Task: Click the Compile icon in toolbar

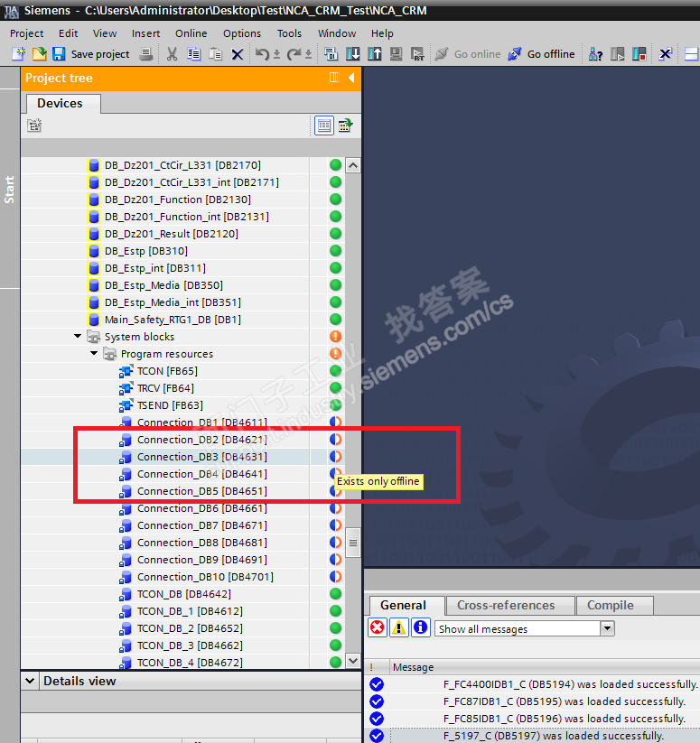Action: 331,54
